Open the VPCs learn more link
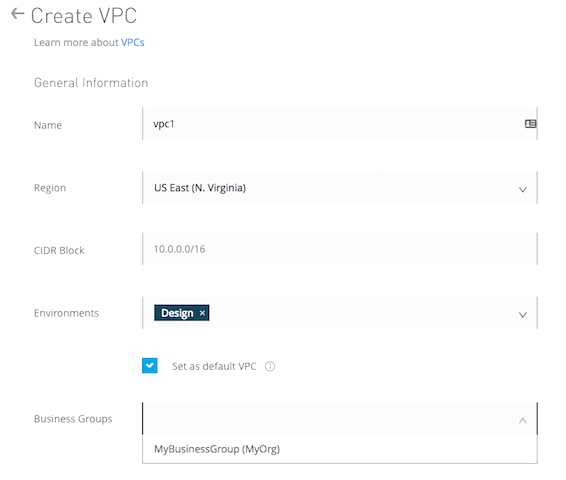 [132, 43]
